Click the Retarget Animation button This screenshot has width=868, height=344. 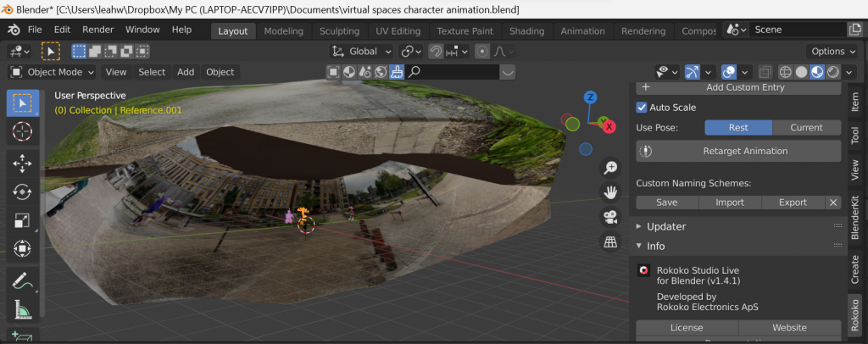tap(738, 151)
